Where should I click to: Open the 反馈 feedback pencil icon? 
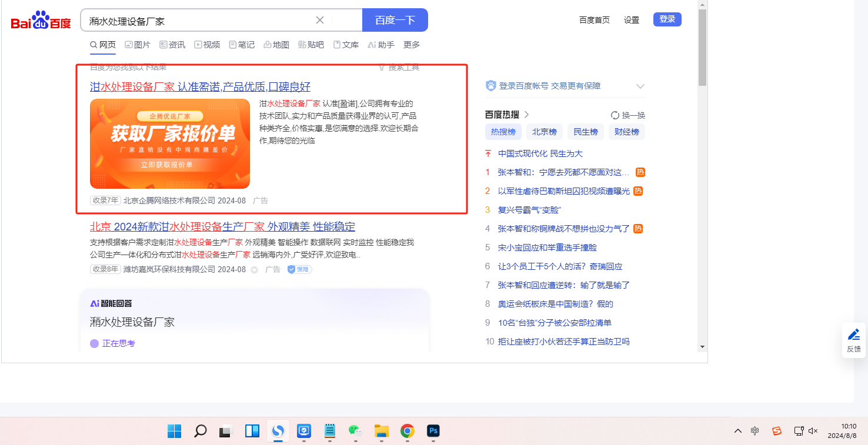click(x=853, y=335)
